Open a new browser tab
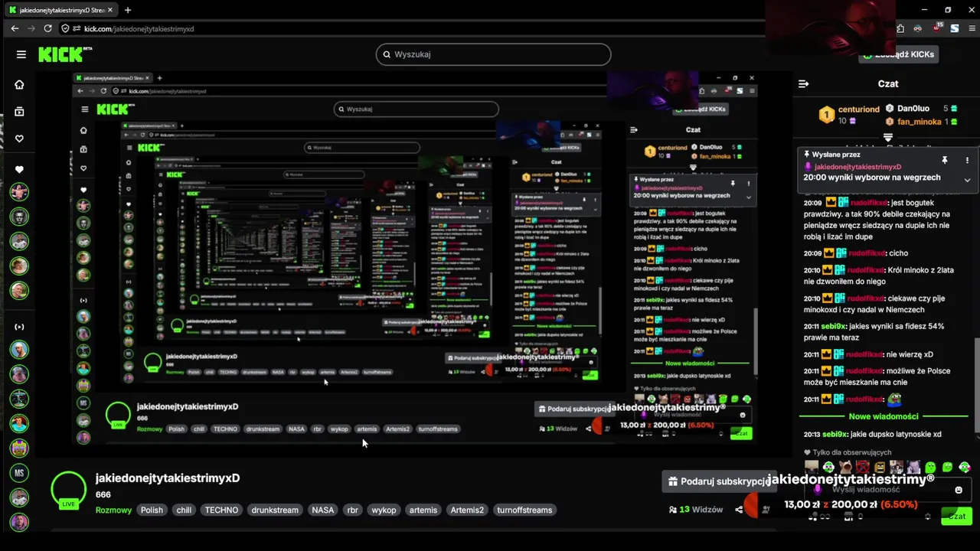Viewport: 980px width, 551px height. pos(128,10)
